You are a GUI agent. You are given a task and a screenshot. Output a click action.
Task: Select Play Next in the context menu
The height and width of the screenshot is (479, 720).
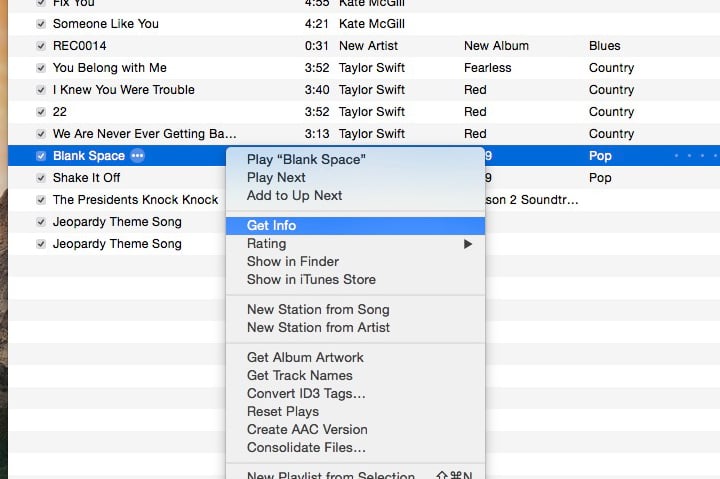355,177
